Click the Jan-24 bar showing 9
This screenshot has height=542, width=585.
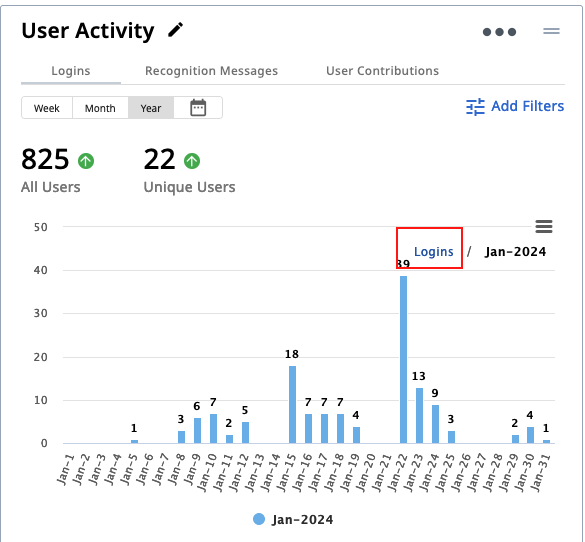click(x=435, y=424)
